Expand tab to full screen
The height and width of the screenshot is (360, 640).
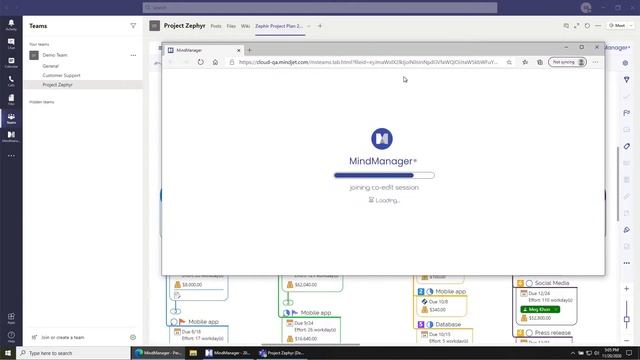coord(577,26)
